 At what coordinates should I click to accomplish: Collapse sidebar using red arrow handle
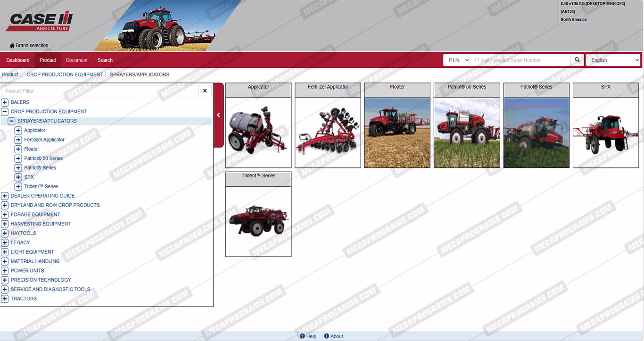pyautogui.click(x=218, y=115)
